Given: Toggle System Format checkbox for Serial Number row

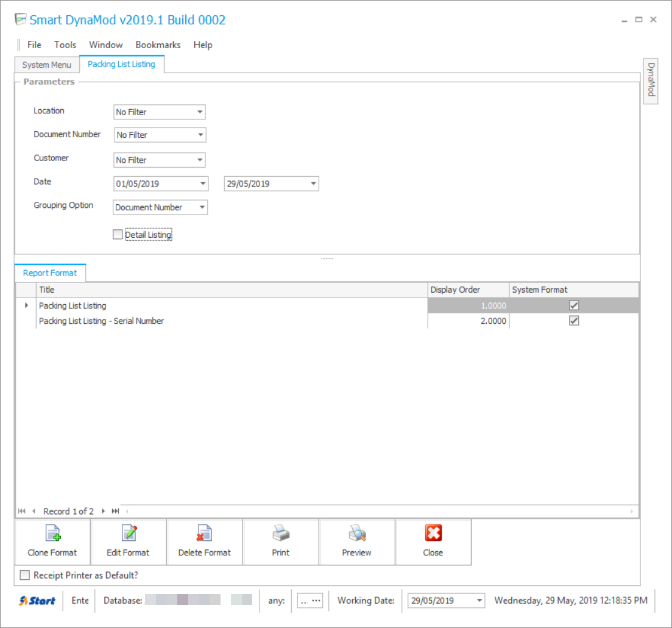Looking at the screenshot, I should tap(574, 321).
